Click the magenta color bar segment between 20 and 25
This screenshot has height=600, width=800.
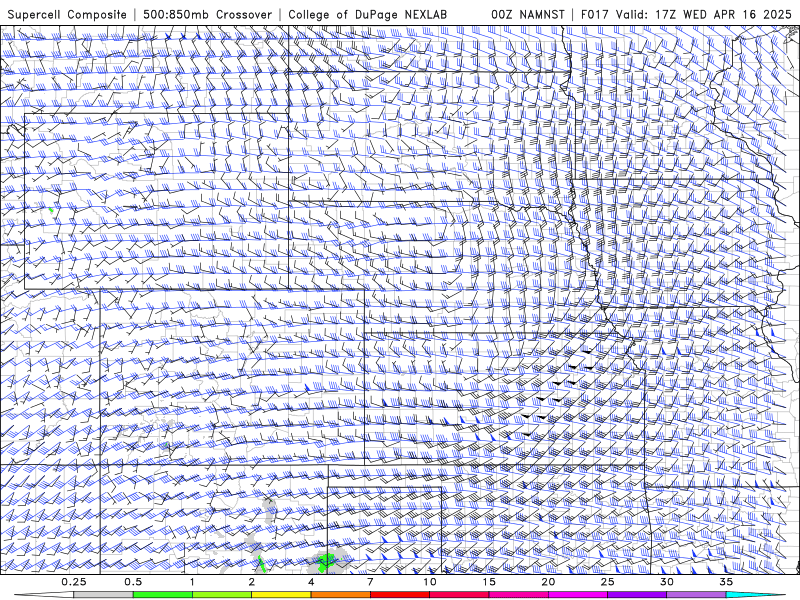[578, 595]
